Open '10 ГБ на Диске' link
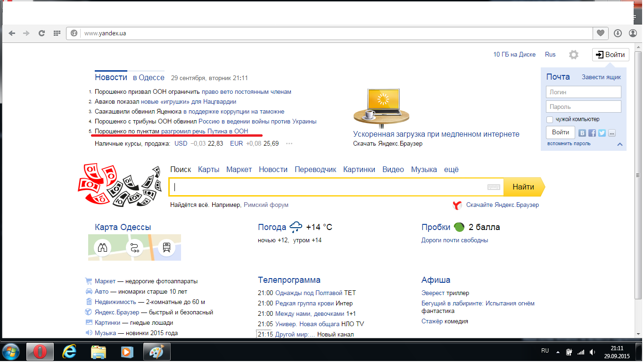 pyautogui.click(x=514, y=55)
